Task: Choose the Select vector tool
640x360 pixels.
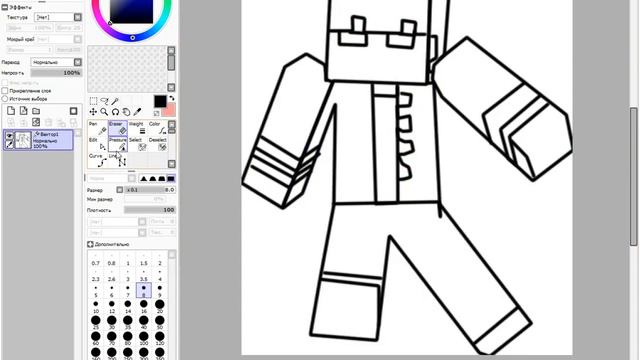Action: tap(138, 144)
